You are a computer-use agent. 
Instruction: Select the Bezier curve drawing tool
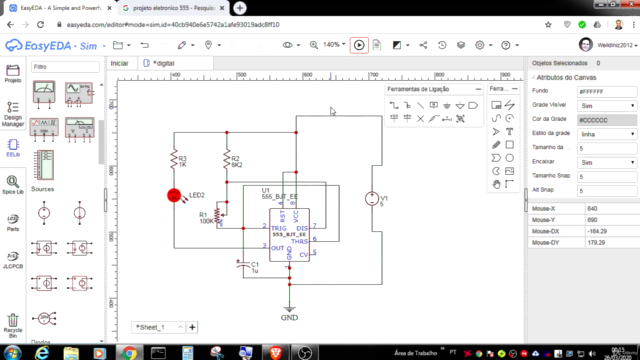click(x=496, y=118)
